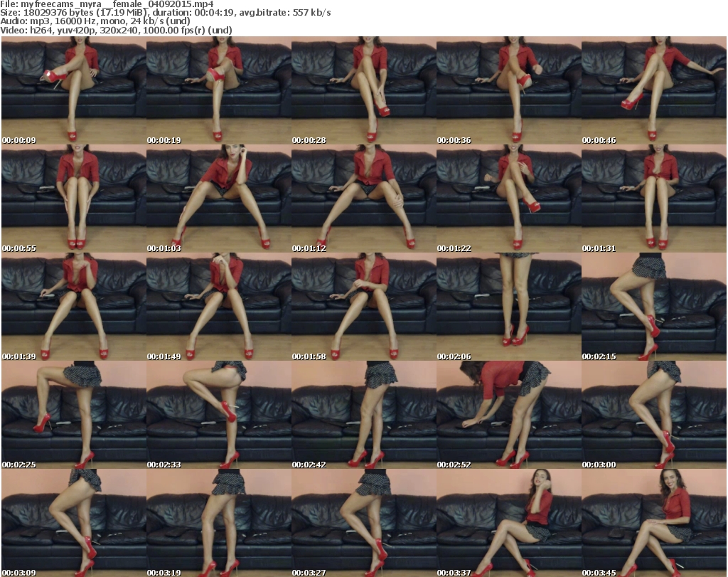Select the thumbnail timestamped 00:01:12

(363, 198)
